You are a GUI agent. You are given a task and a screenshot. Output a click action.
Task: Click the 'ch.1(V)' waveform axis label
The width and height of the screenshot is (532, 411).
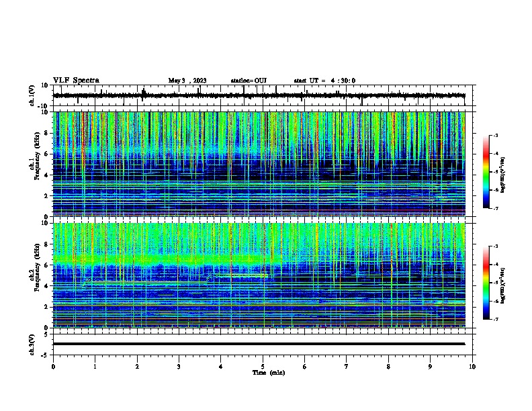[x=32, y=95]
